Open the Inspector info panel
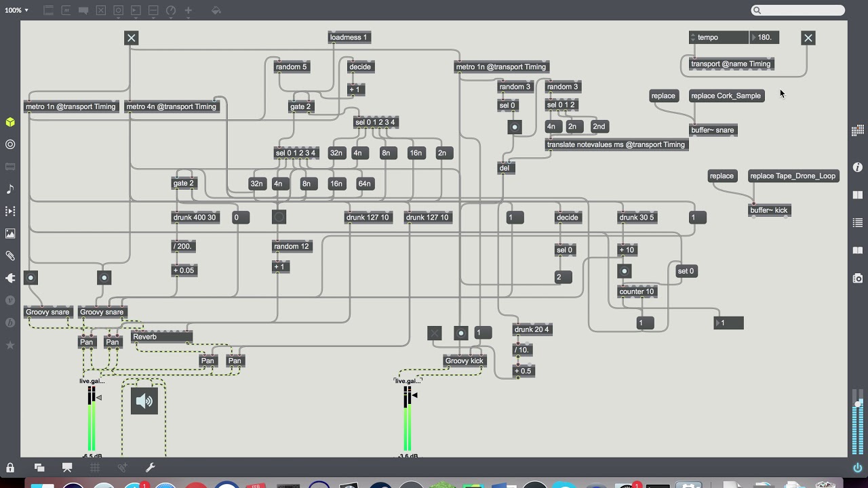 858,167
